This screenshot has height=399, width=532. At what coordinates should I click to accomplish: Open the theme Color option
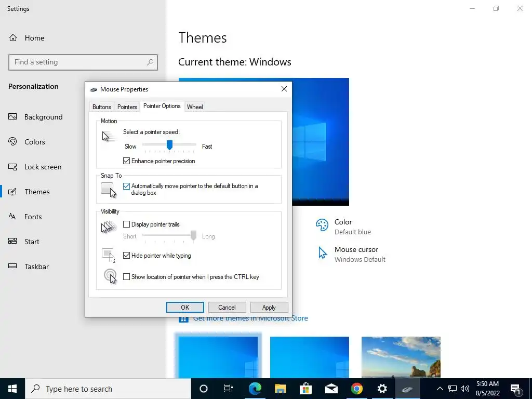(343, 227)
